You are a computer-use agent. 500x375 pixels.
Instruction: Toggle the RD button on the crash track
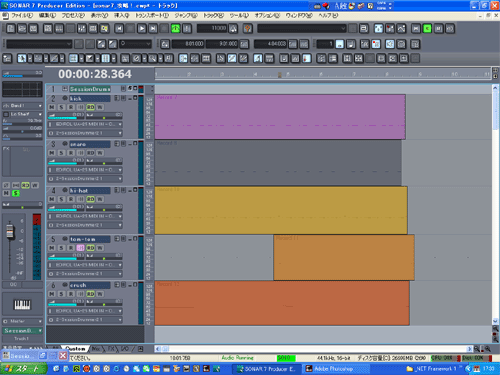pos(91,294)
